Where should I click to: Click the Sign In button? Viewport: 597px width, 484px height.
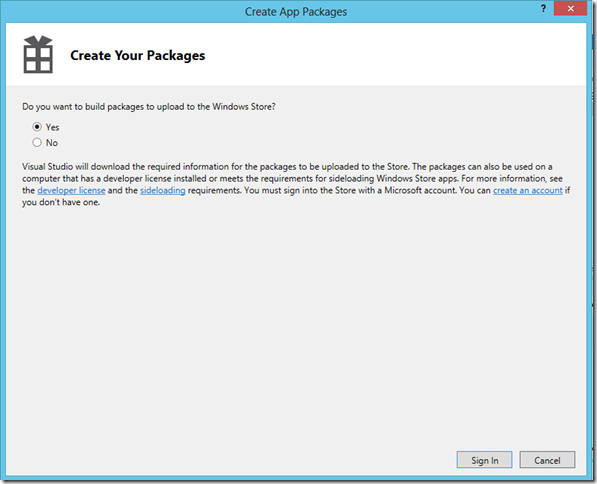484,460
